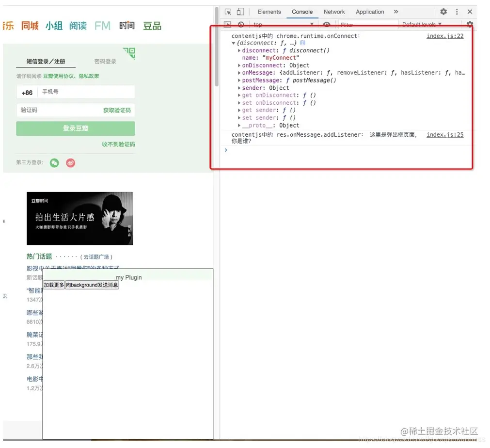Expand the set onDisconnect accessor
The width and height of the screenshot is (490, 448).
coord(239,103)
